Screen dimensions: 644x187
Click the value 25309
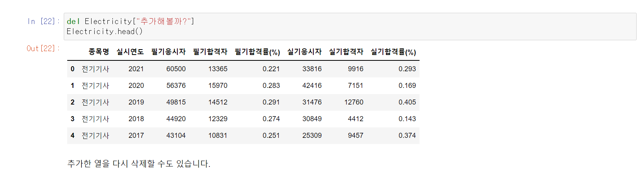click(312, 136)
